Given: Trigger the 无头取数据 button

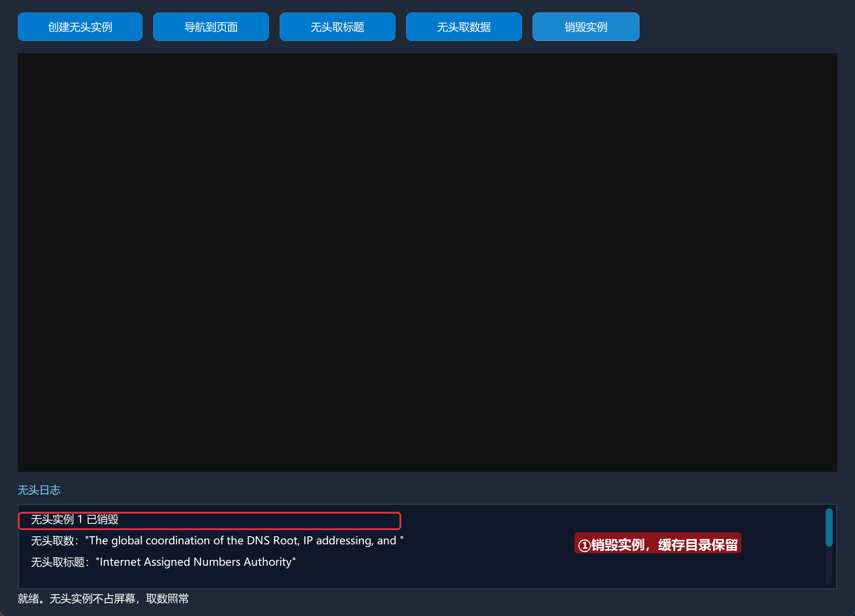Looking at the screenshot, I should [464, 27].
